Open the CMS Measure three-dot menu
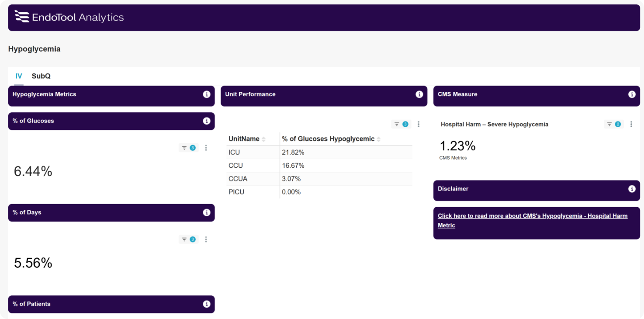 coord(631,124)
